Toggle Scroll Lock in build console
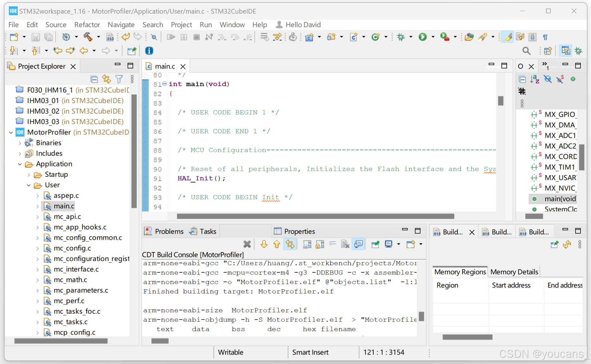 pos(319,244)
